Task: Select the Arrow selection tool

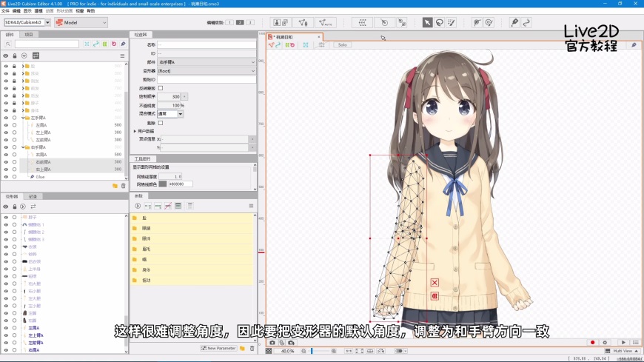Action: click(427, 23)
